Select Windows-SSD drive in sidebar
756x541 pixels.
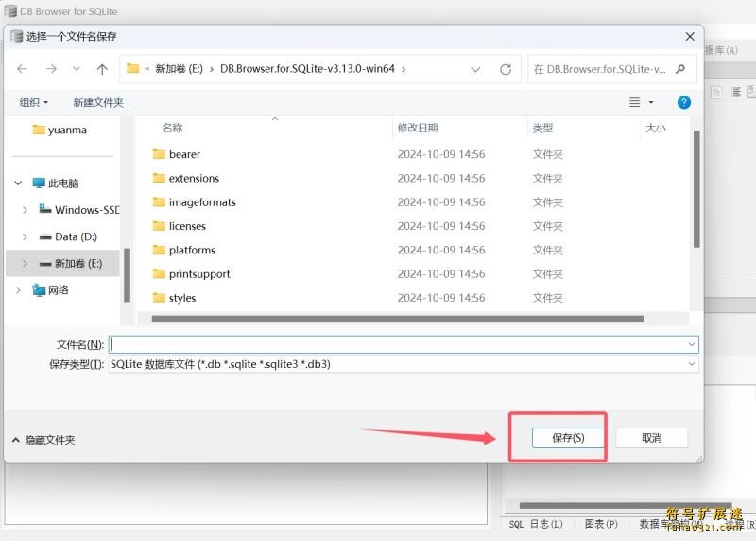pos(79,210)
